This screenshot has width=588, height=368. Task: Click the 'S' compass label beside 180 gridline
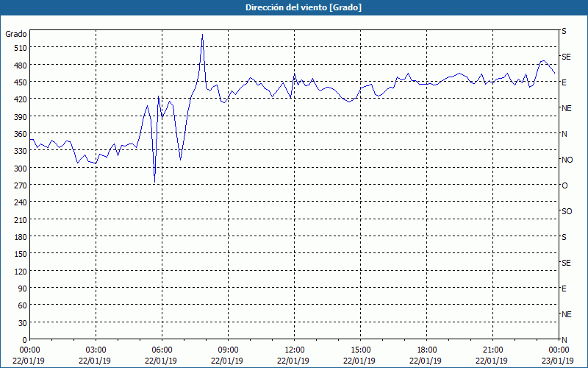pos(564,237)
